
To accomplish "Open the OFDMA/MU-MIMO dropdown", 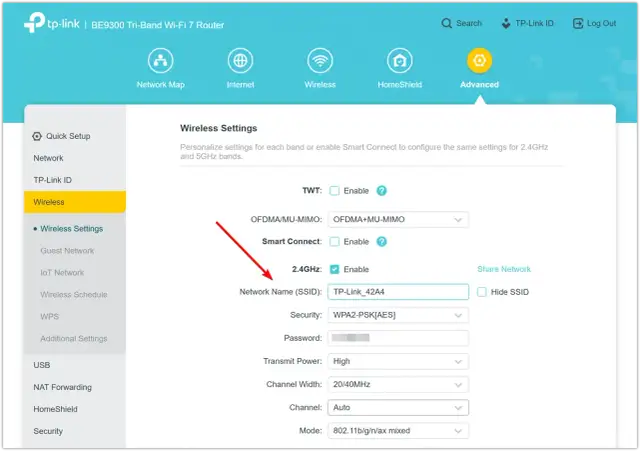I will point(398,219).
